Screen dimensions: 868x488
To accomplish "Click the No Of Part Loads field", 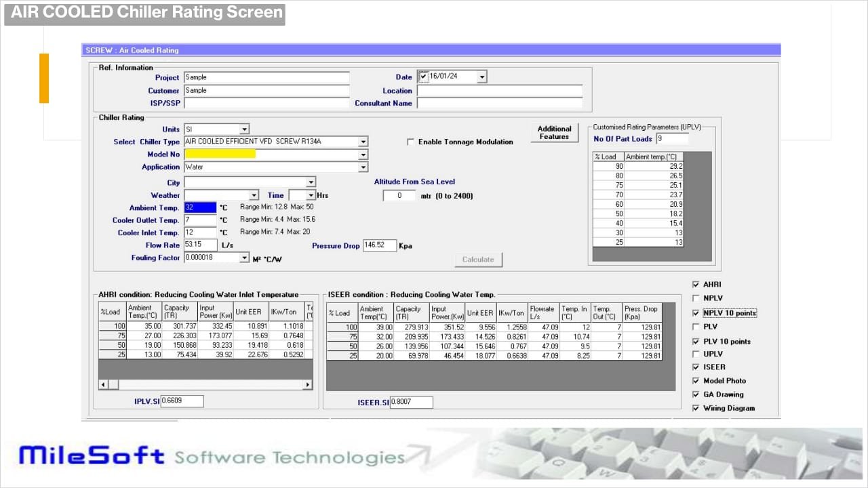I will (672, 138).
